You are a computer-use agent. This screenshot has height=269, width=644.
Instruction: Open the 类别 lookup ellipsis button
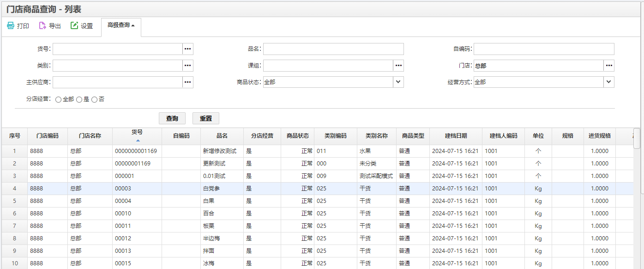pos(187,66)
